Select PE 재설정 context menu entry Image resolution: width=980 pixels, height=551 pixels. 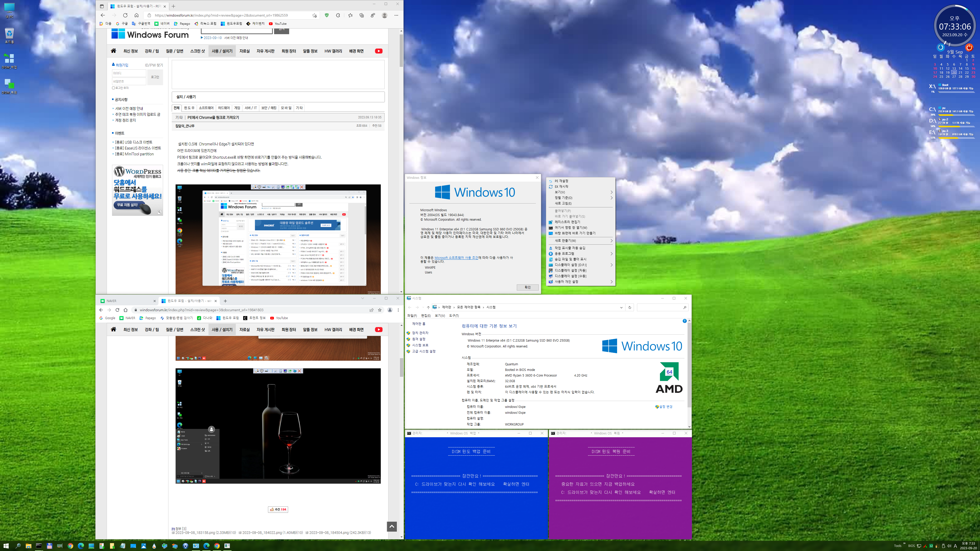[x=581, y=181]
